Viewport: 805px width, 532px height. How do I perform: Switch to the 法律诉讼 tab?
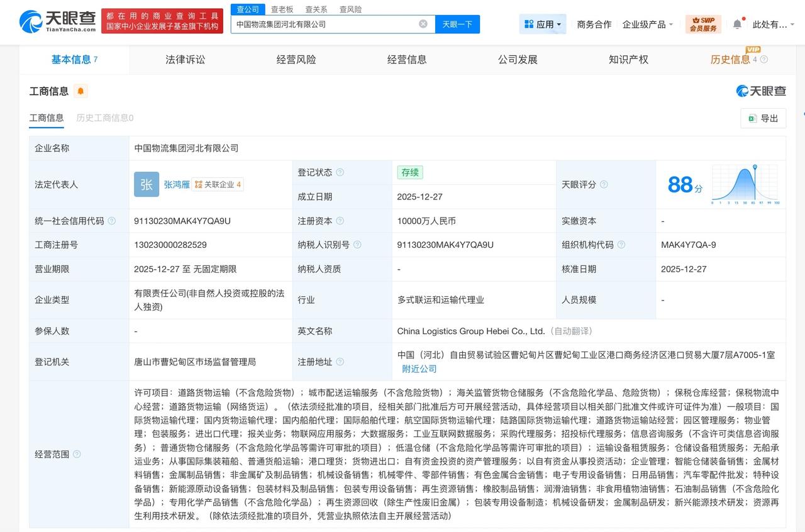pos(185,59)
